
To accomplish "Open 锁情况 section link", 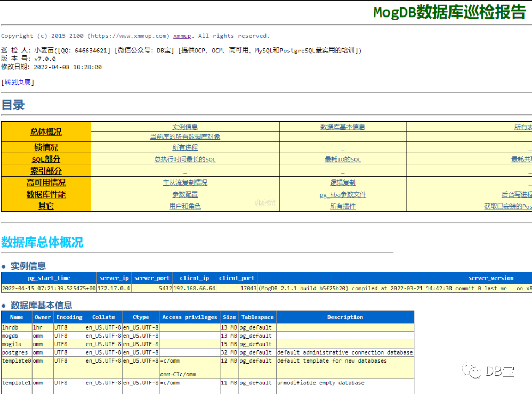I will 46,147.
